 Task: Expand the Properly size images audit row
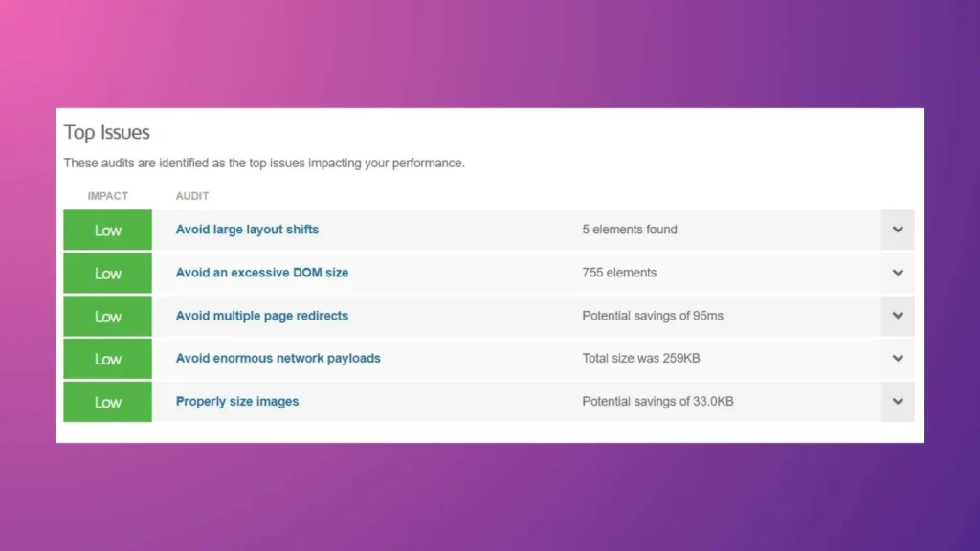coord(898,401)
